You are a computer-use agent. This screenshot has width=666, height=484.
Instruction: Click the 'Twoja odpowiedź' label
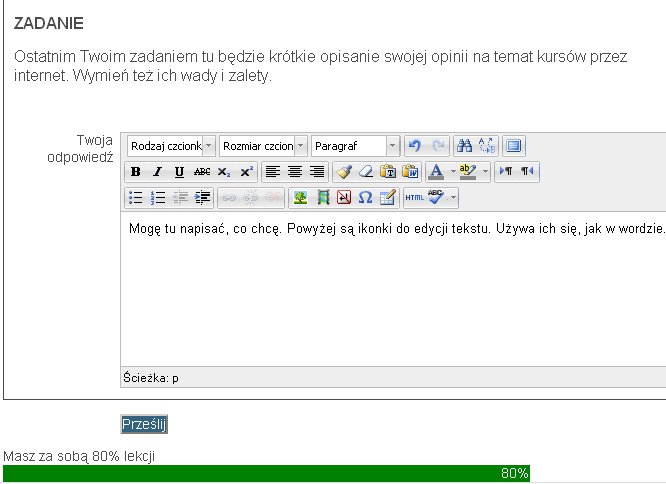(x=80, y=149)
